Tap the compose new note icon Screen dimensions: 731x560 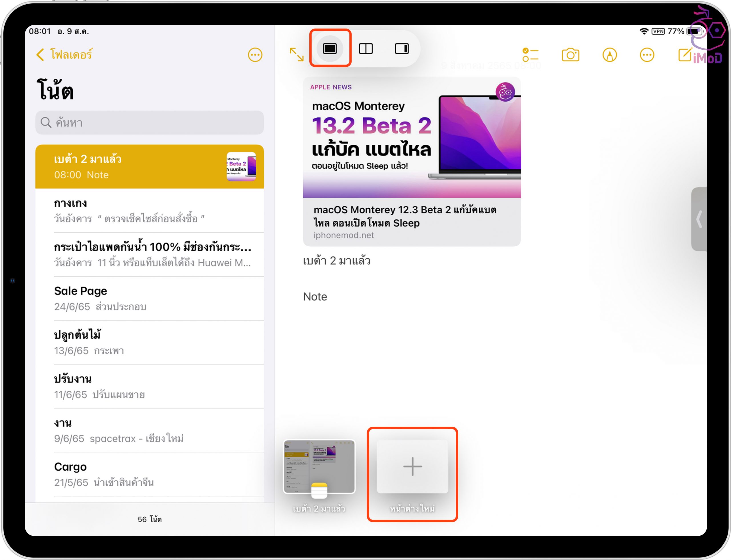tap(685, 55)
